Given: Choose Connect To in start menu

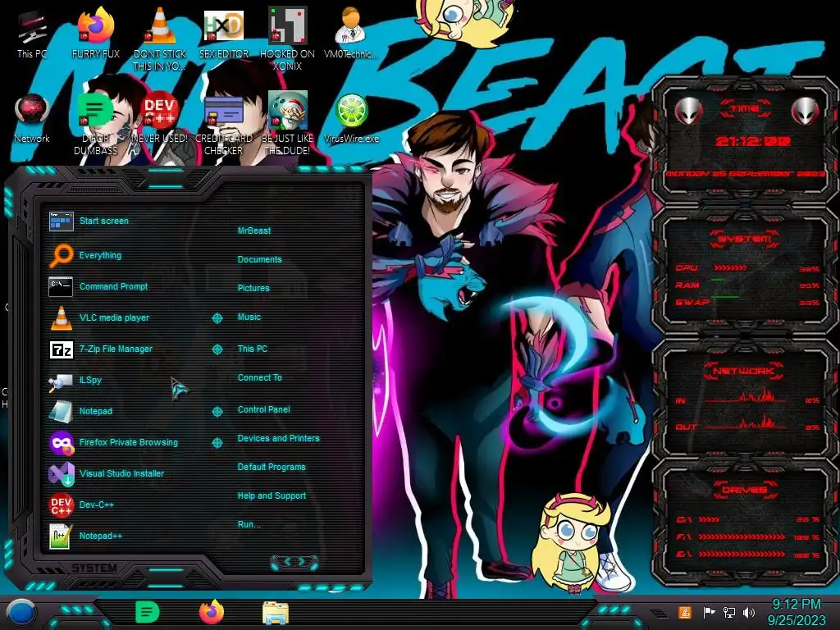Looking at the screenshot, I should 260,377.
